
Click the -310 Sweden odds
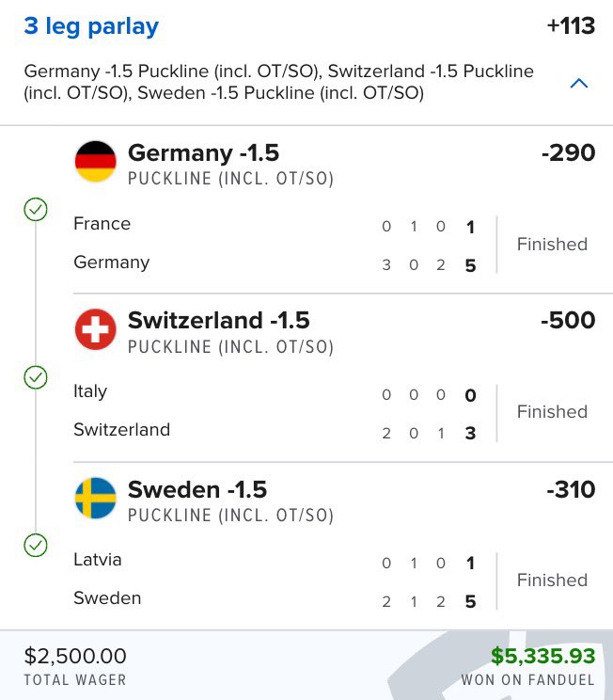pyautogui.click(x=570, y=489)
